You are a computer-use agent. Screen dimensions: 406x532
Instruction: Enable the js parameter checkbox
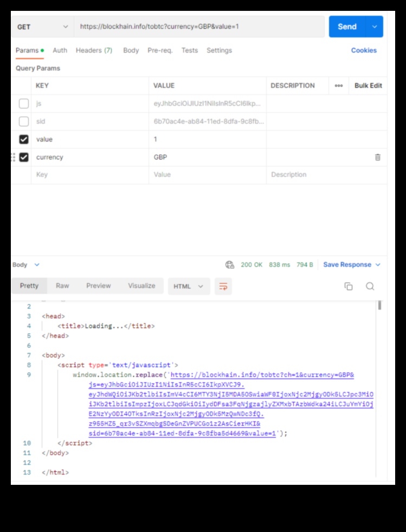coord(24,104)
